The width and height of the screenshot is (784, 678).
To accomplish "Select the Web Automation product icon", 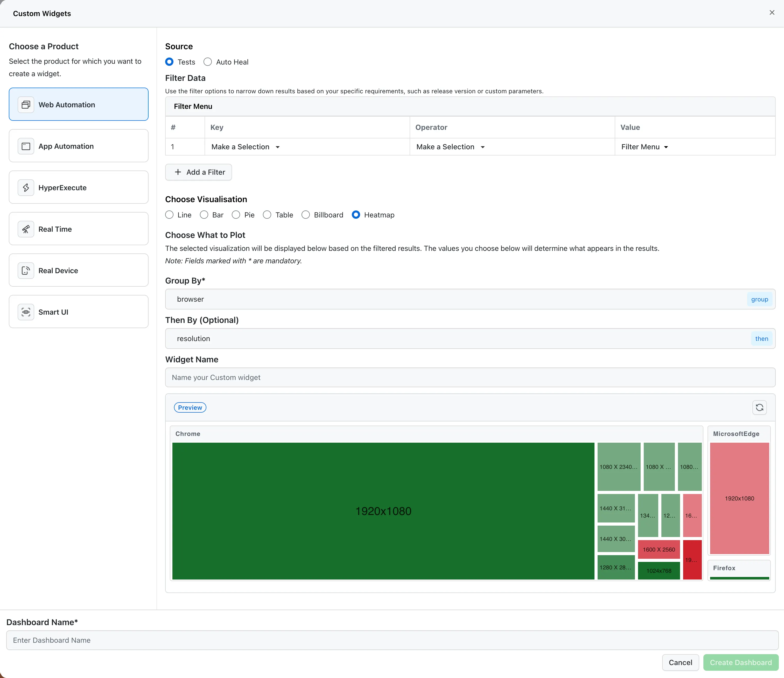I will click(x=25, y=104).
